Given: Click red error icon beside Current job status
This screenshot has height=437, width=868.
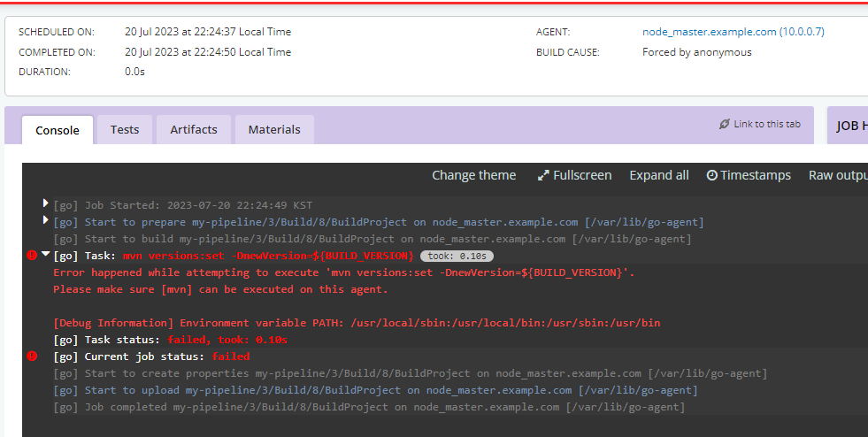Looking at the screenshot, I should click(32, 356).
